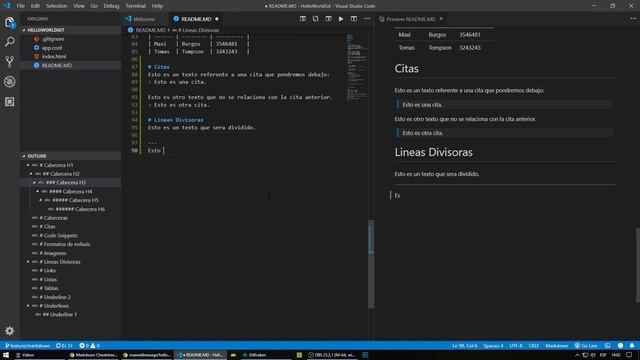The height and width of the screenshot is (360, 640).
Task: Select the Preview README.MD tab
Action: tap(411, 19)
